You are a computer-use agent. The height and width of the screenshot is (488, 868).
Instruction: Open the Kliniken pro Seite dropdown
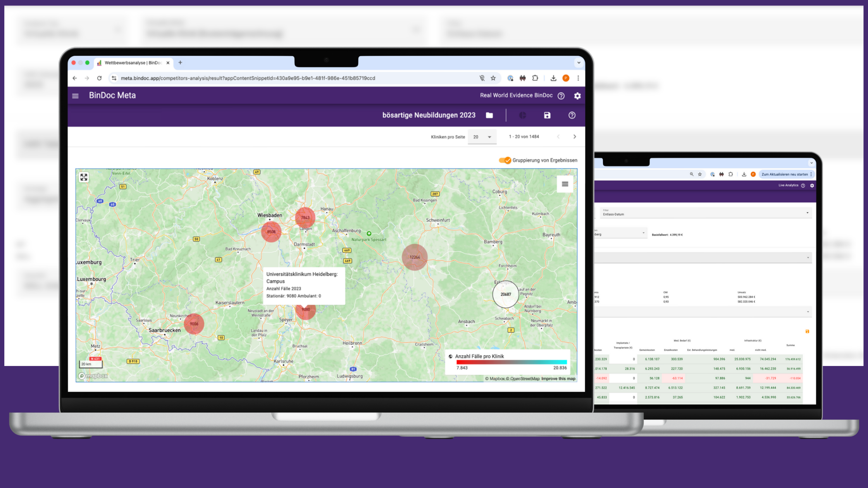click(x=482, y=136)
